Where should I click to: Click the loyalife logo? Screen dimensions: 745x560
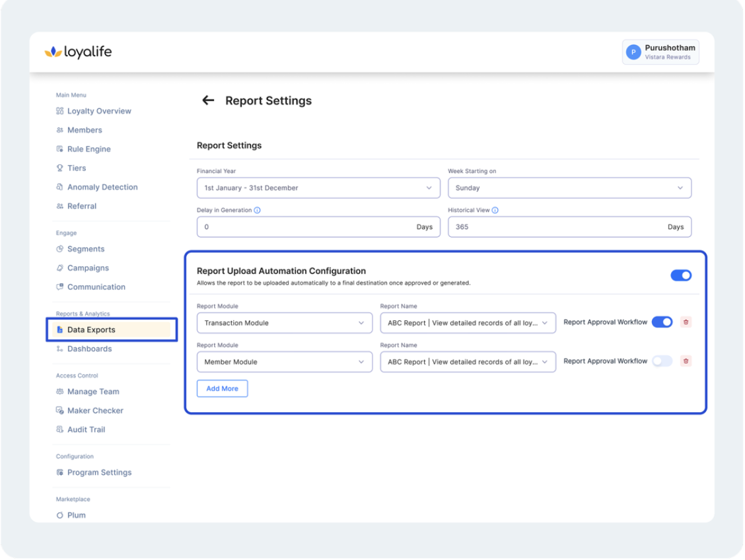pyautogui.click(x=78, y=52)
